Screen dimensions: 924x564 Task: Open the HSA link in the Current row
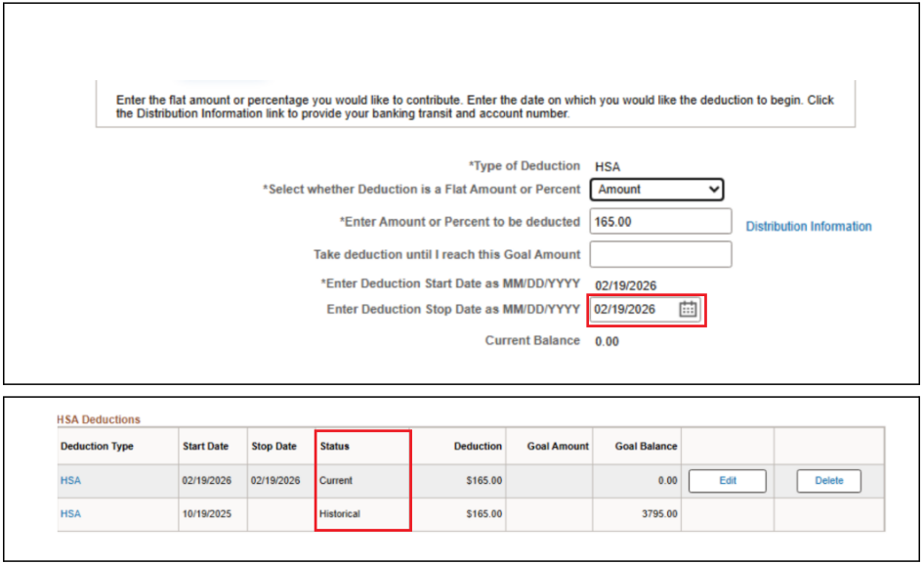pyautogui.click(x=70, y=481)
